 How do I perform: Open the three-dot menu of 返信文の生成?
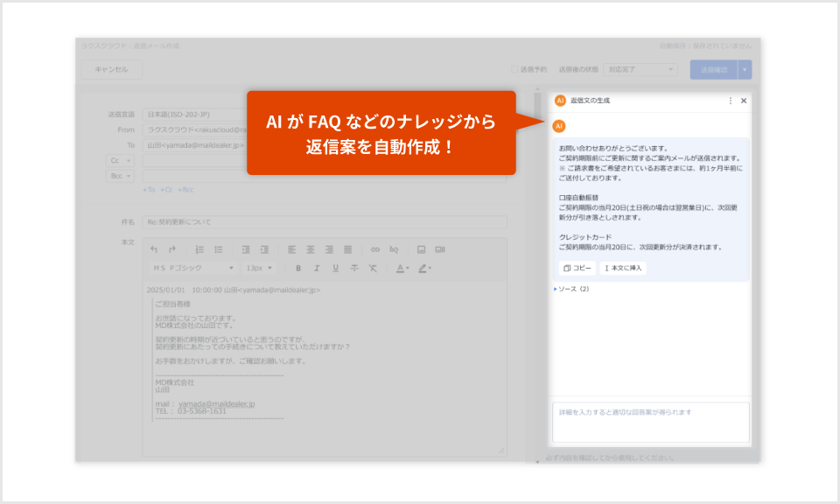point(731,100)
